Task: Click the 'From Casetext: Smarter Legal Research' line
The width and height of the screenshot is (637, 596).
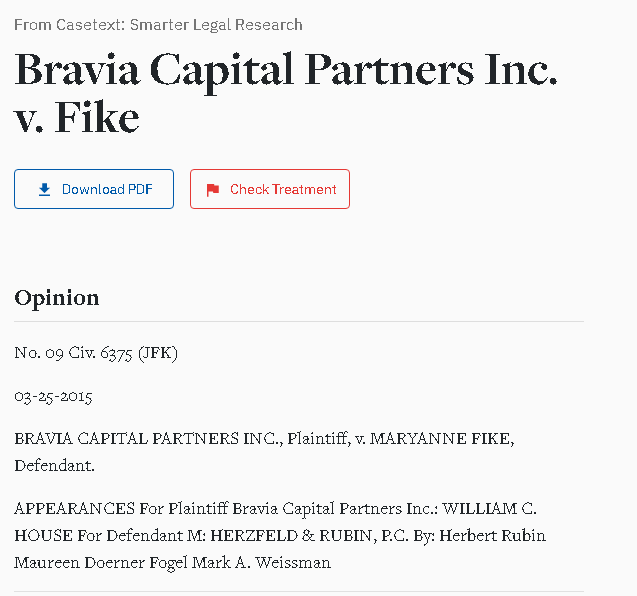Action: (x=158, y=25)
